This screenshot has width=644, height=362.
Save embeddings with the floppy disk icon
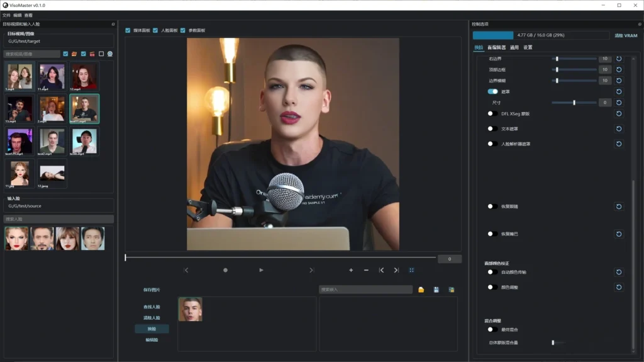pyautogui.click(x=436, y=290)
